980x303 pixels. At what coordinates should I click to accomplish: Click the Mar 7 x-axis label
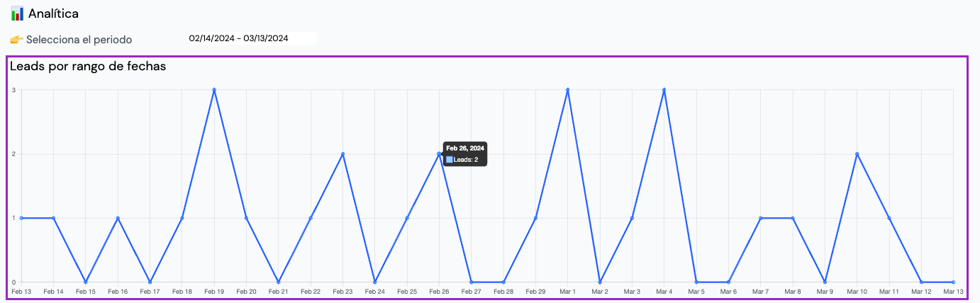pyautogui.click(x=760, y=292)
